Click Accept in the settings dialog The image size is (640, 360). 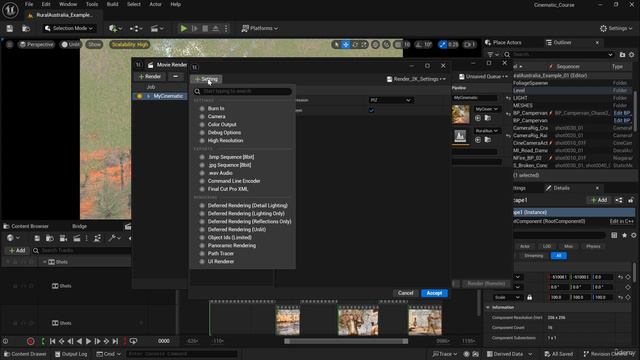point(434,293)
